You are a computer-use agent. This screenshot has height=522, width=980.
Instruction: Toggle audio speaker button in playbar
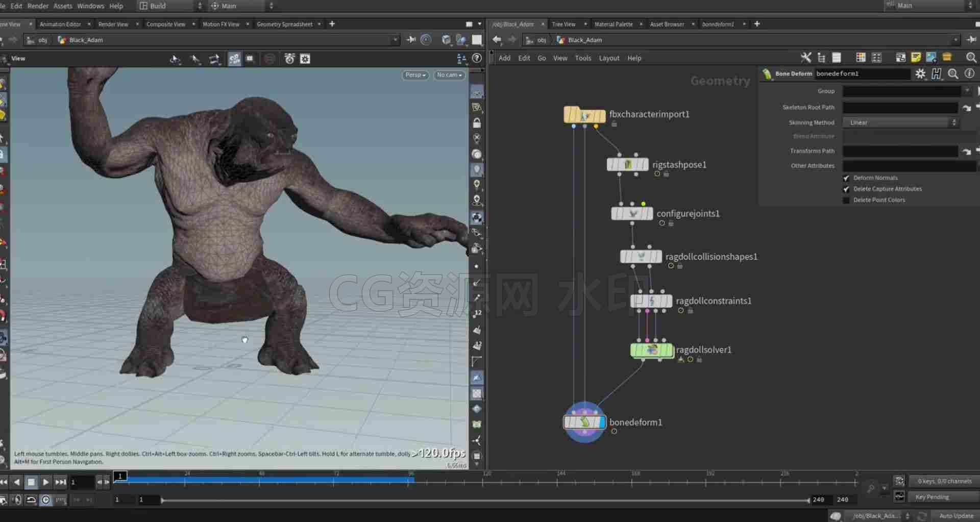(x=17, y=500)
